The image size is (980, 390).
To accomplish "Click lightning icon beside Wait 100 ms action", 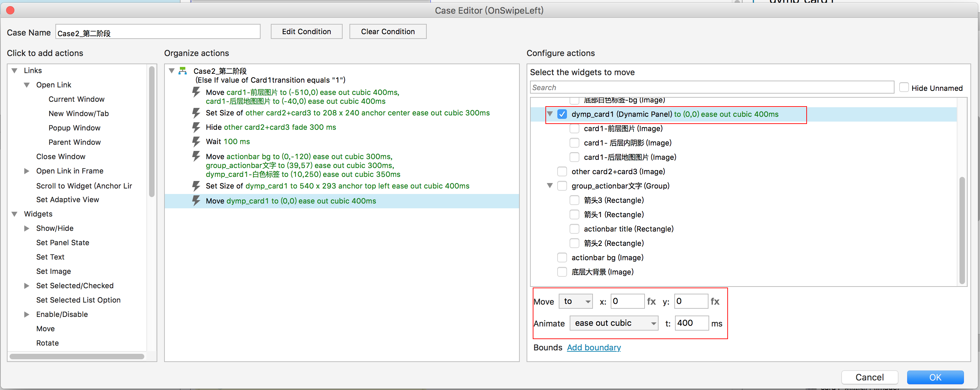I will pyautogui.click(x=196, y=142).
